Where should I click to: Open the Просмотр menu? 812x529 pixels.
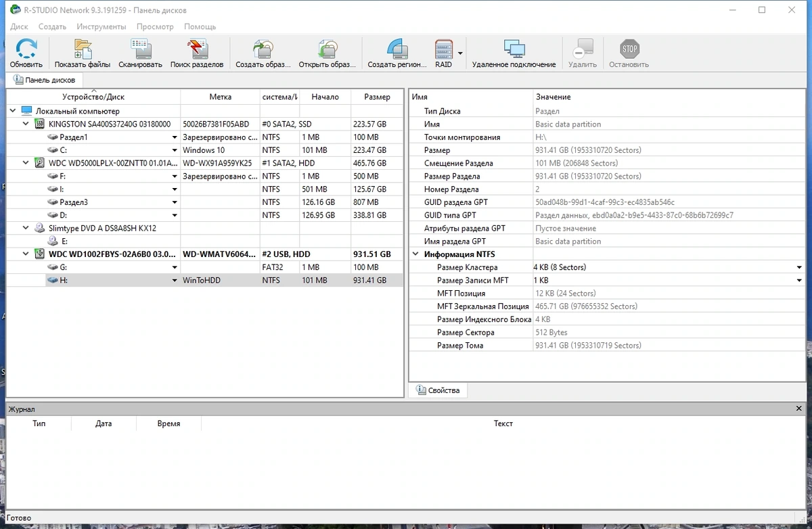tap(155, 26)
